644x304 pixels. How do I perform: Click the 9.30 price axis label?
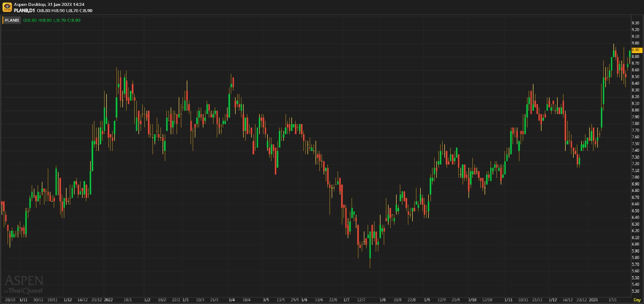[x=635, y=23]
